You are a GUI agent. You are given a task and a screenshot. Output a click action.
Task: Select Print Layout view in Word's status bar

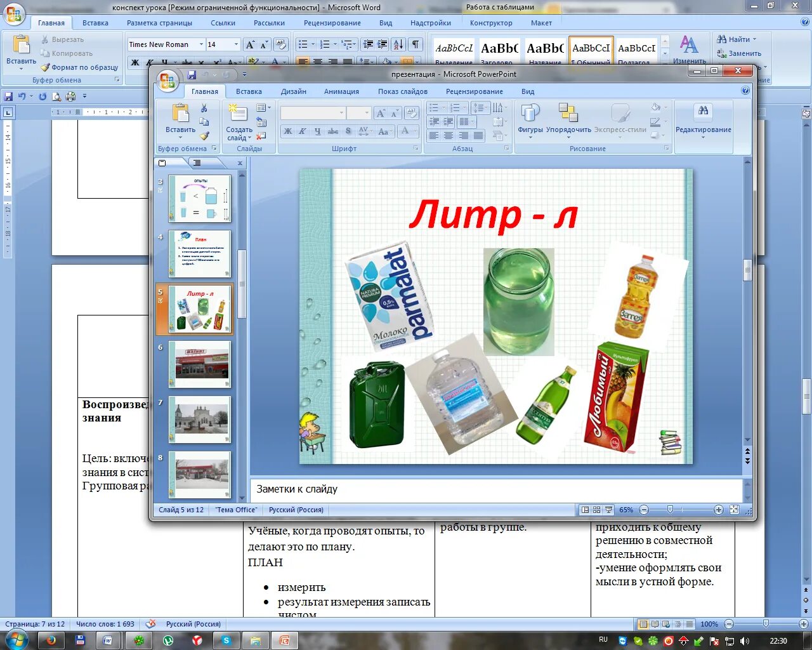coord(643,624)
